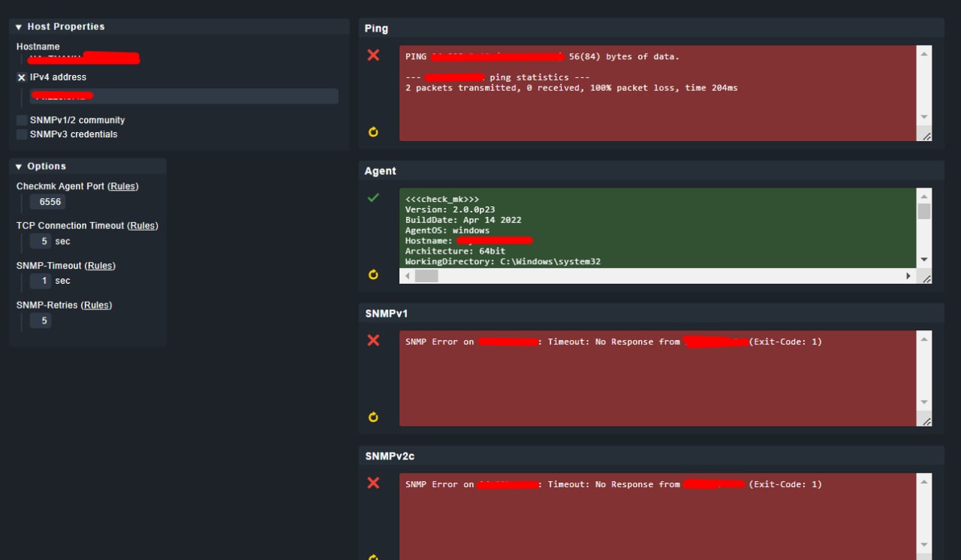The height and width of the screenshot is (560, 961).
Task: Open Rules link for SNMP-Retries
Action: pos(96,305)
